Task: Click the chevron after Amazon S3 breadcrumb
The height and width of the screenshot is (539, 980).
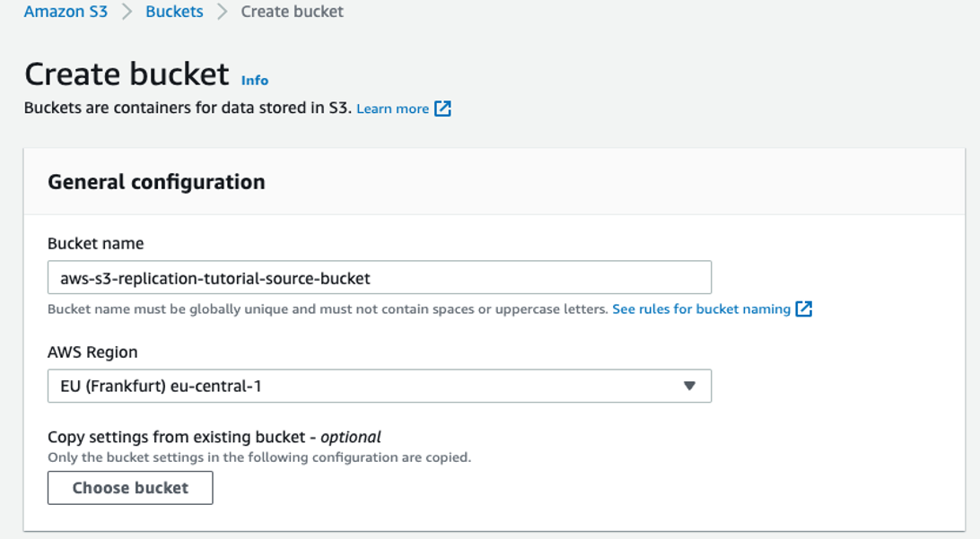Action: coord(127,13)
